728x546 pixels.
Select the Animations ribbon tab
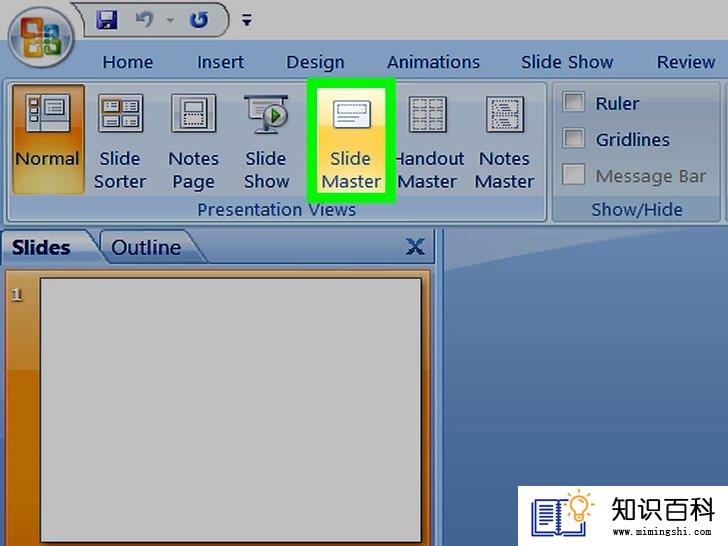pos(433,62)
